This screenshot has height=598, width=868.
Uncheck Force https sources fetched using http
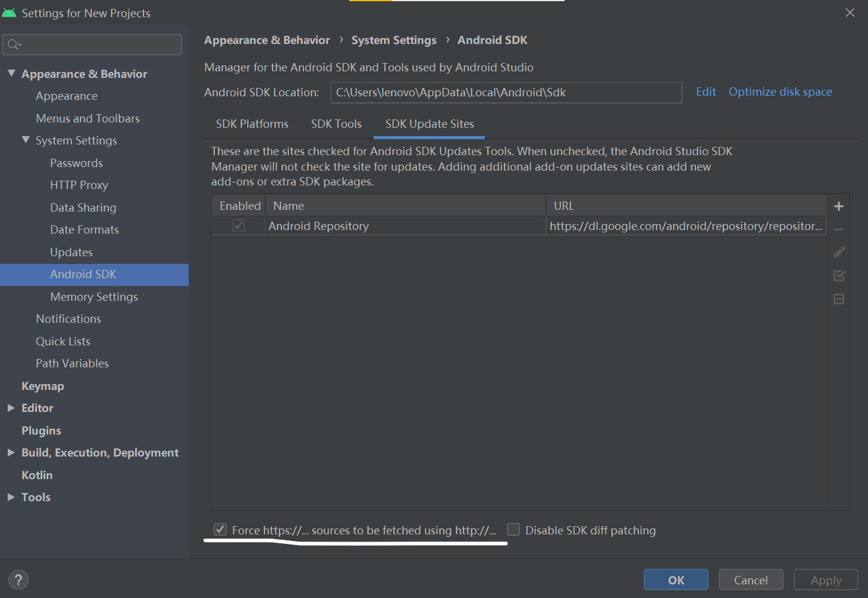tap(220, 530)
